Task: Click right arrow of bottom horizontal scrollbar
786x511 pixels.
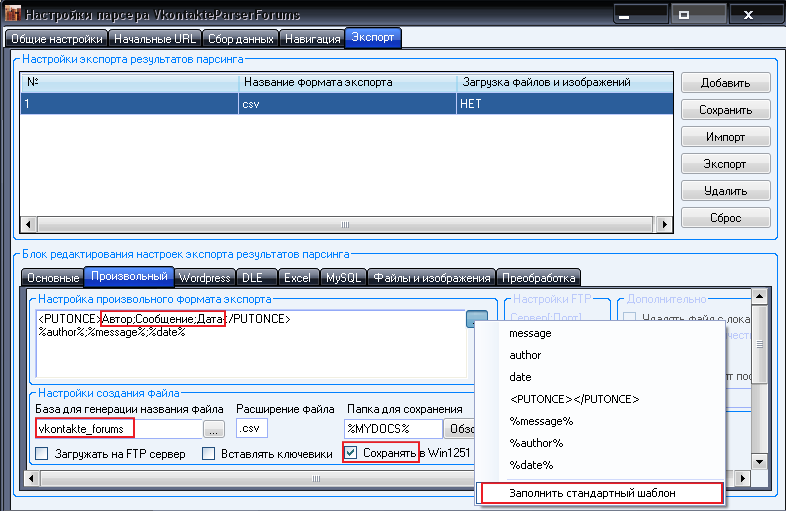Action: [x=742, y=478]
